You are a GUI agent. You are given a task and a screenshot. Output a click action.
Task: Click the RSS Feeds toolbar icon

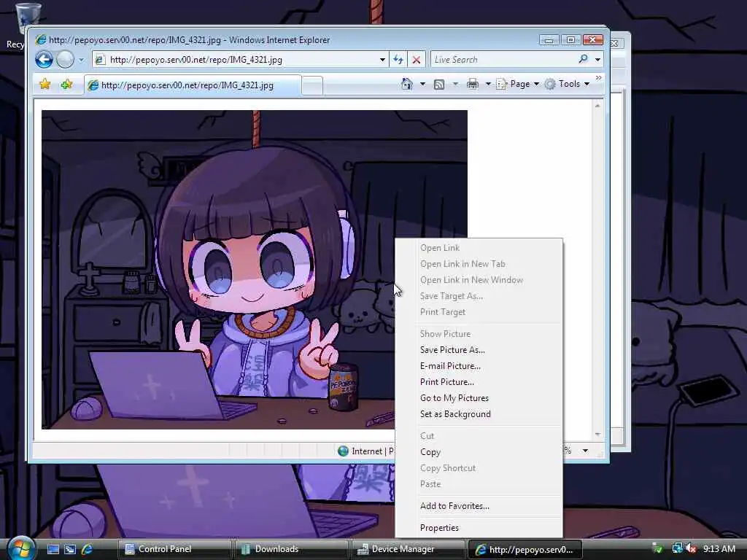coord(438,85)
